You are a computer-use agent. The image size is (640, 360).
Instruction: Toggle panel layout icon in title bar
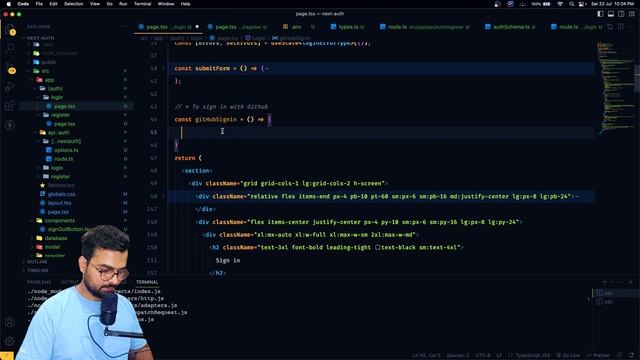pos(611,14)
